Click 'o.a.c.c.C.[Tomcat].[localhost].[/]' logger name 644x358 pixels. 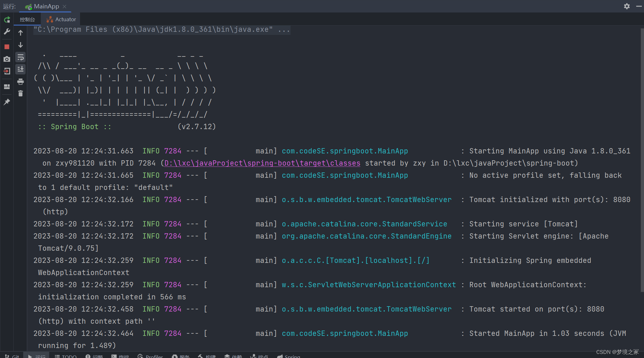tap(356, 260)
